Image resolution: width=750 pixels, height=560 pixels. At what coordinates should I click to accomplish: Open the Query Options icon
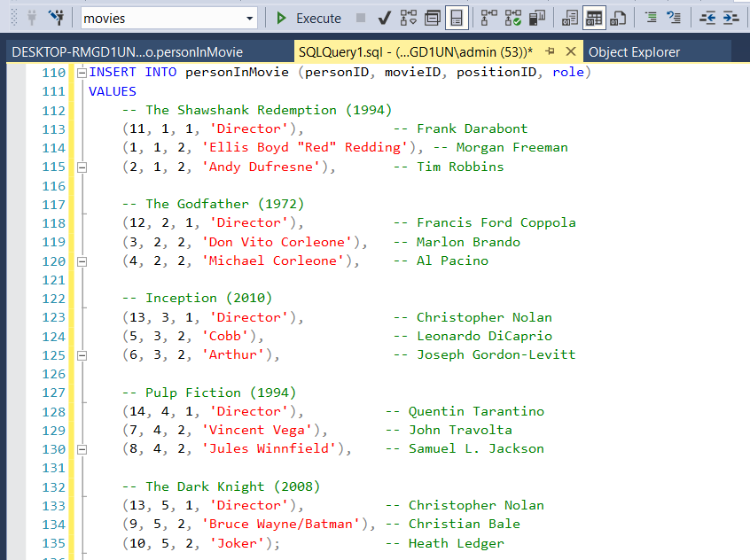click(x=433, y=19)
